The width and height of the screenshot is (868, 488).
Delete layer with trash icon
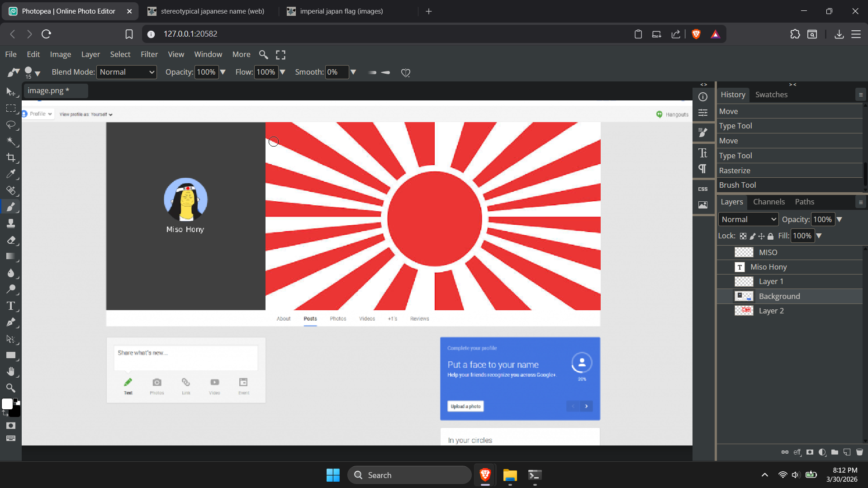859,452
